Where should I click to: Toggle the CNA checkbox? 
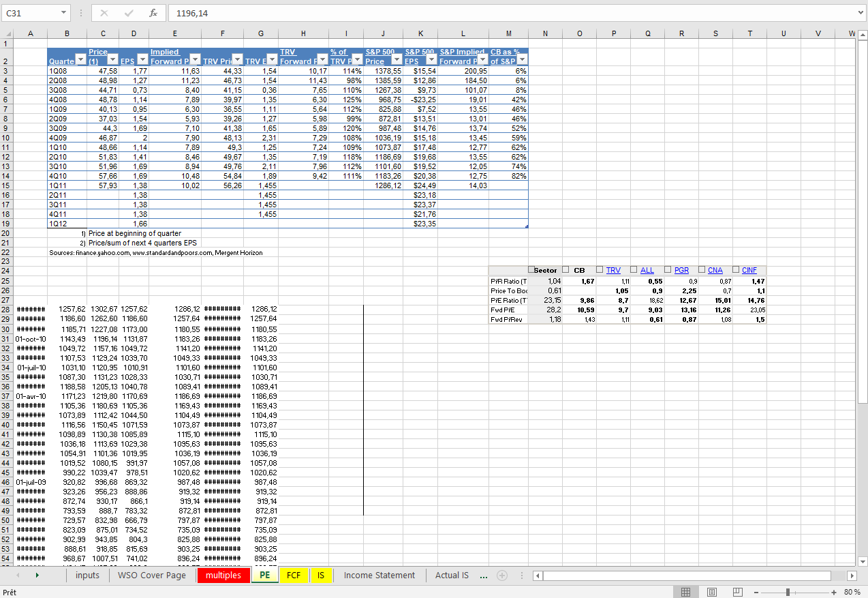[x=702, y=270]
